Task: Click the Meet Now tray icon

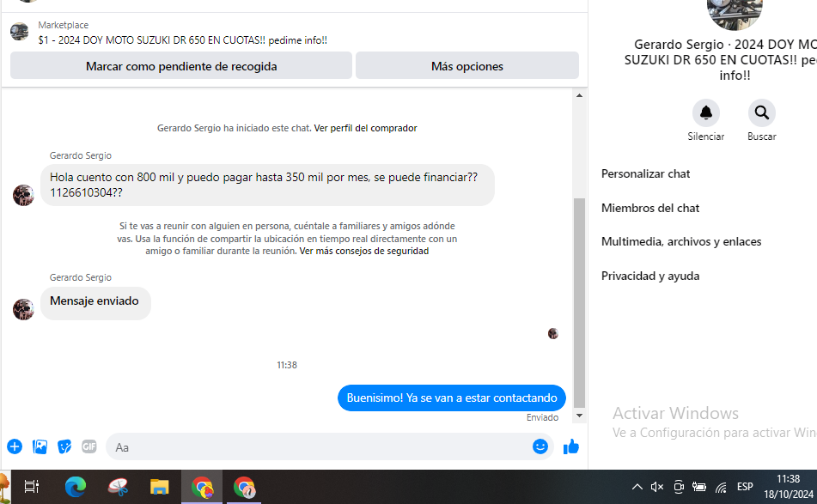Action: (679, 488)
